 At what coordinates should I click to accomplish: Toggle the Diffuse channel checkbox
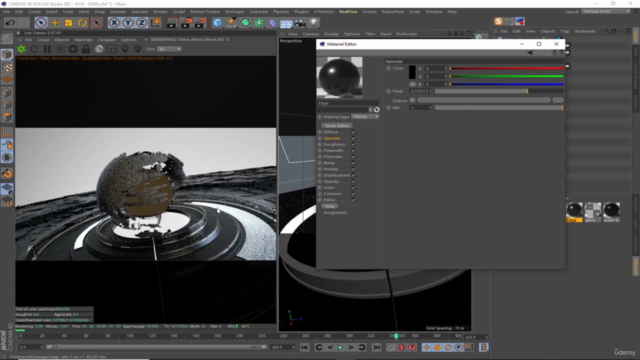point(354,132)
